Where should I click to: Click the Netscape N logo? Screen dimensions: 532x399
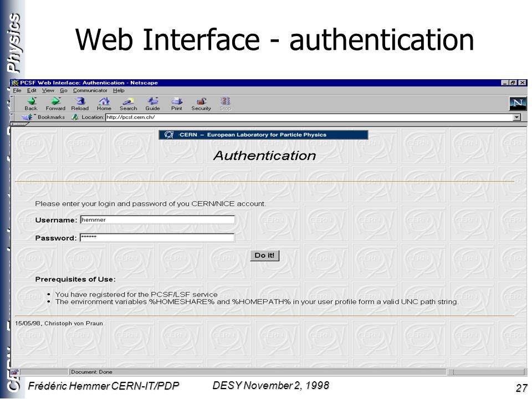point(518,104)
